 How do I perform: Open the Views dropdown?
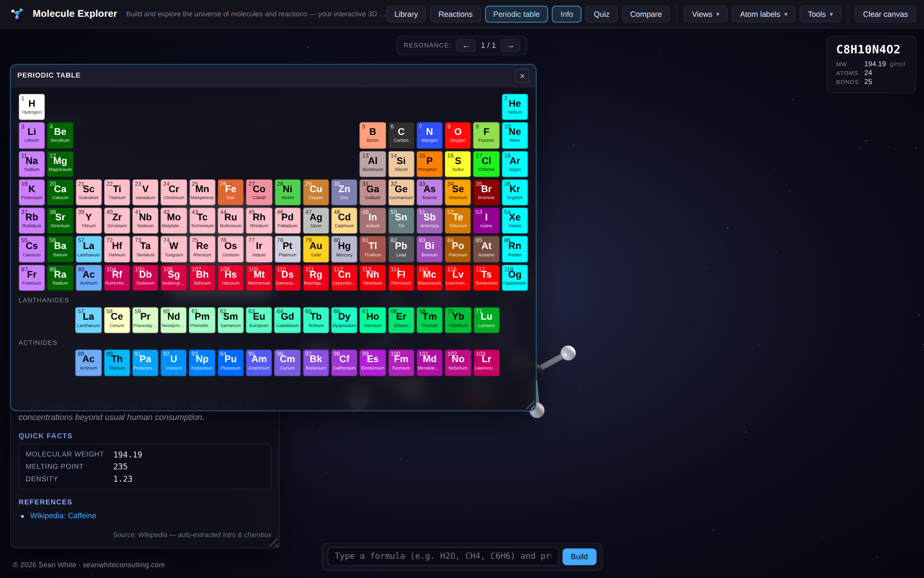(705, 14)
